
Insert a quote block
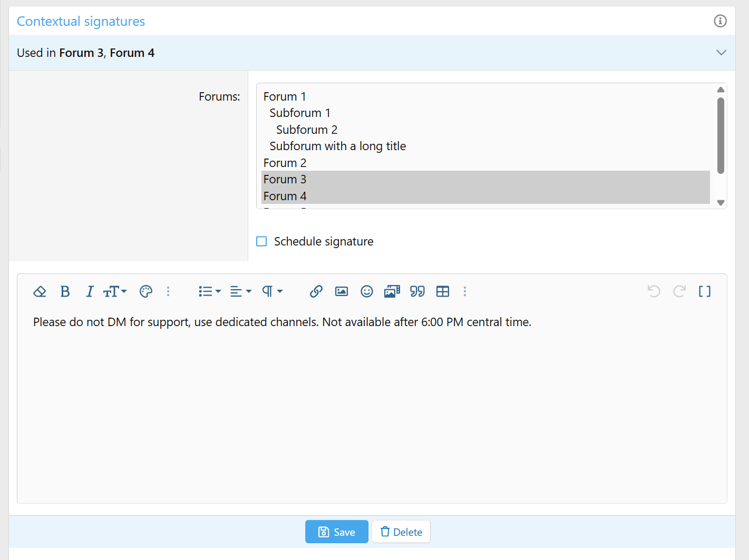point(417,291)
